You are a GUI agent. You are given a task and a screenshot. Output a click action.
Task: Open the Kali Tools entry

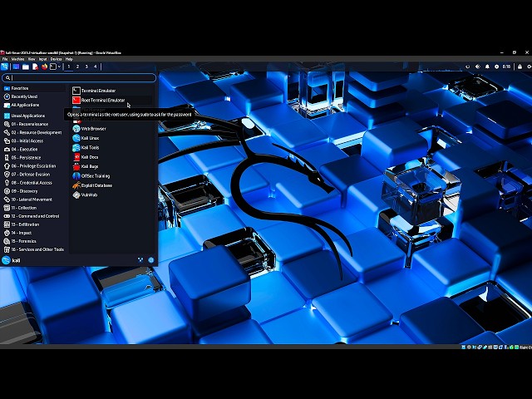pyautogui.click(x=112, y=148)
